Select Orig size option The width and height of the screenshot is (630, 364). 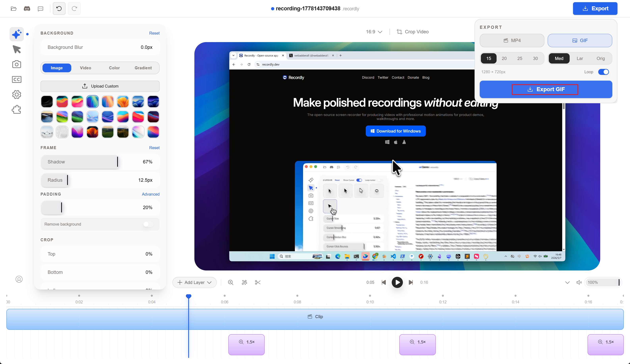(600, 59)
